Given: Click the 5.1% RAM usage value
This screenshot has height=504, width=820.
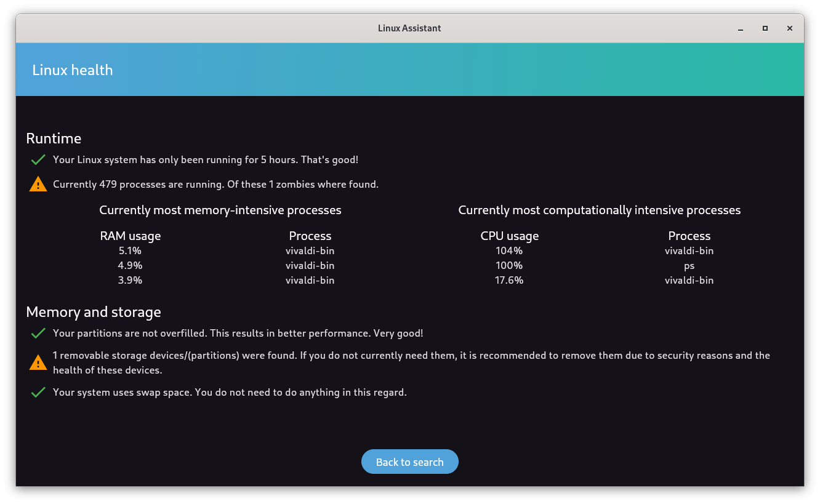Looking at the screenshot, I should (131, 251).
